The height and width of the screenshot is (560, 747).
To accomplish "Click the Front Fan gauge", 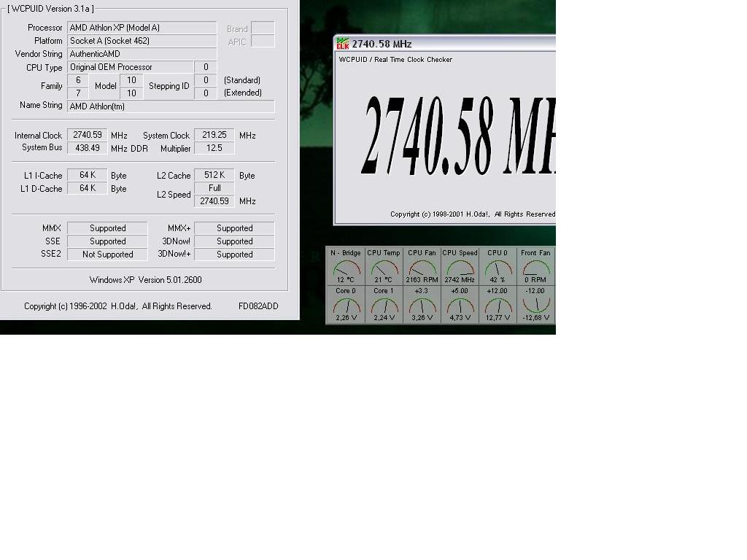I will [535, 266].
